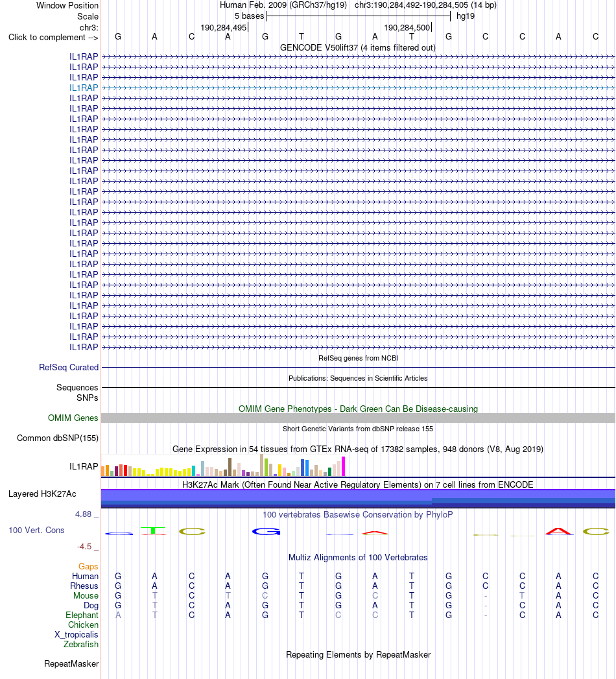
Task: Click the Human alignment row label
Action: (x=86, y=576)
